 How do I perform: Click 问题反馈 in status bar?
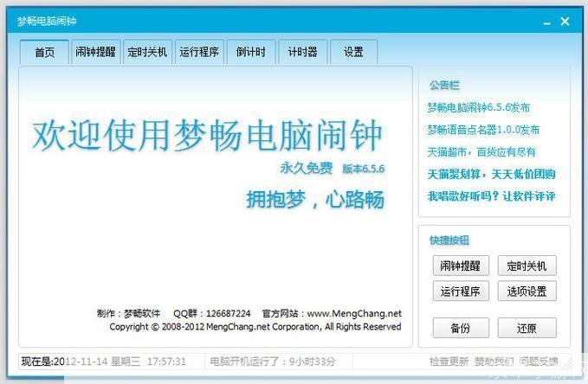pyautogui.click(x=539, y=362)
